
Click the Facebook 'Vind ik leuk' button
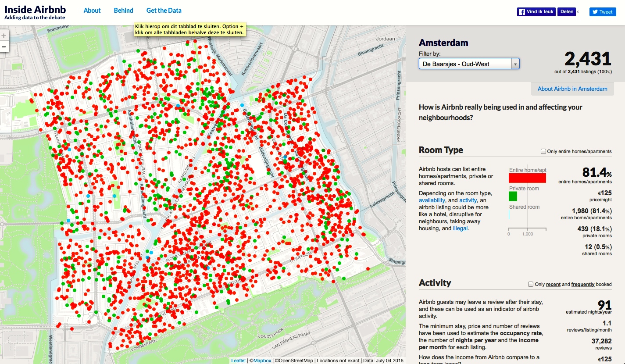[536, 12]
